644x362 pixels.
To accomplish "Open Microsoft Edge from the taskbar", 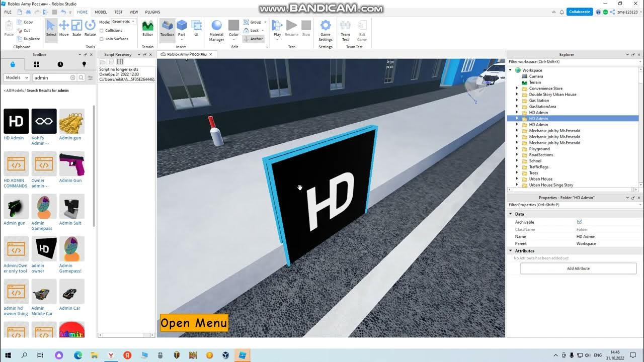I will click(x=78, y=355).
